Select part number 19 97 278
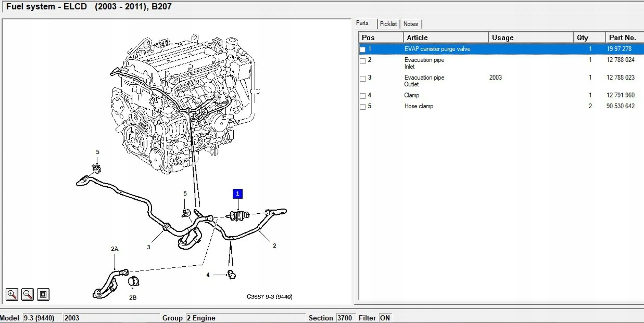Viewport: 644px width, 323px height. coord(619,49)
